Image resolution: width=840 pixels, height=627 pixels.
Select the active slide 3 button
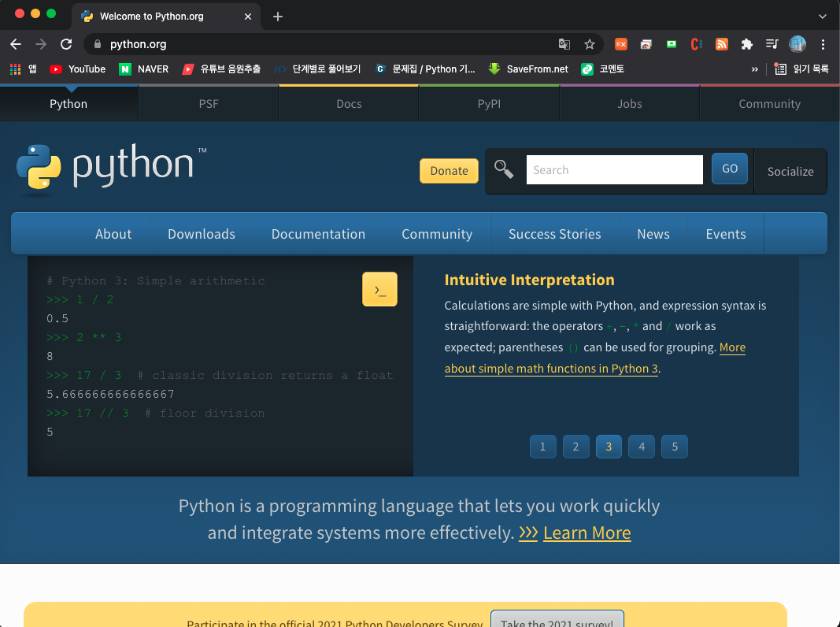[609, 447]
